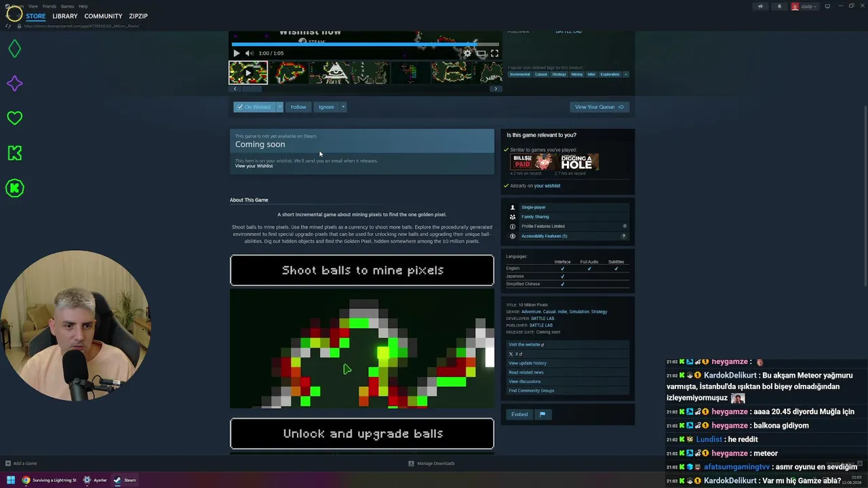This screenshot has height=488, width=868.
Task: Select the Mining tag
Action: coord(577,75)
